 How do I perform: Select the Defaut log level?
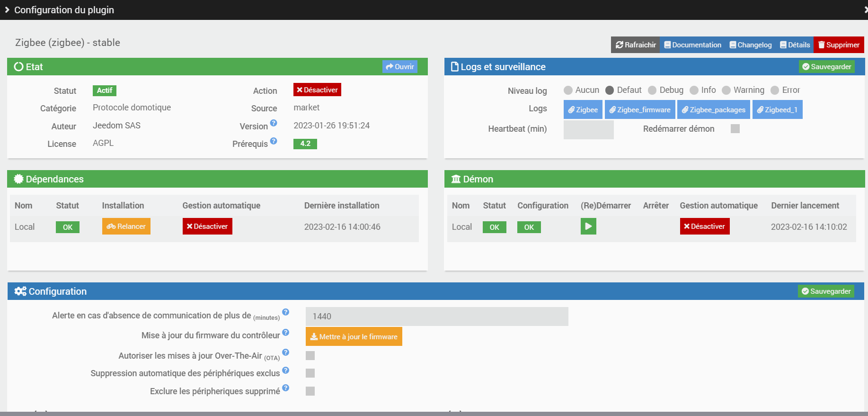(610, 90)
